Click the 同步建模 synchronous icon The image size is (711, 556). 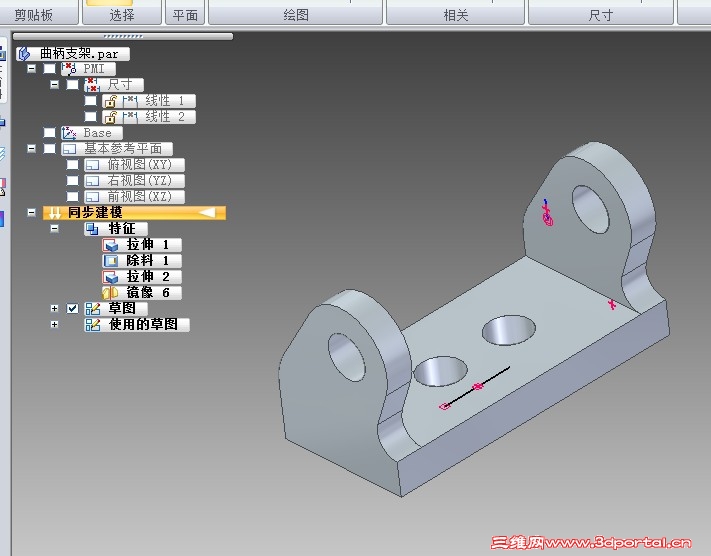[x=54, y=213]
